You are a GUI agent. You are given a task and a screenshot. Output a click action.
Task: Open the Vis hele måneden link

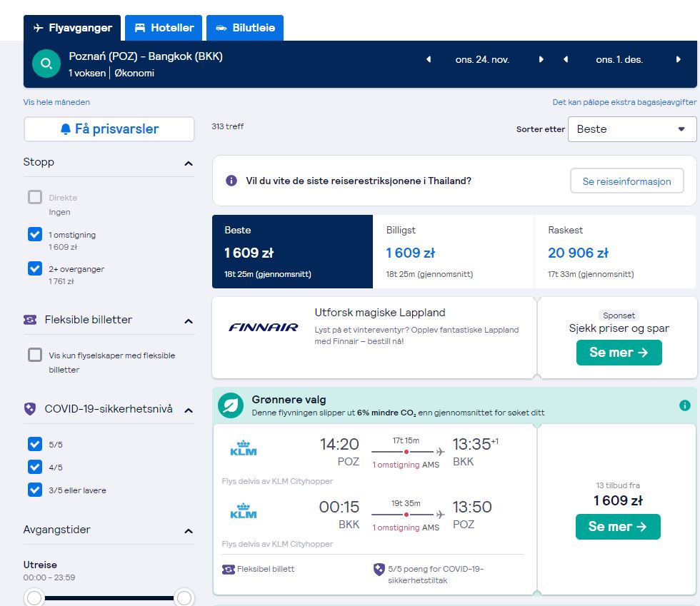[x=56, y=102]
